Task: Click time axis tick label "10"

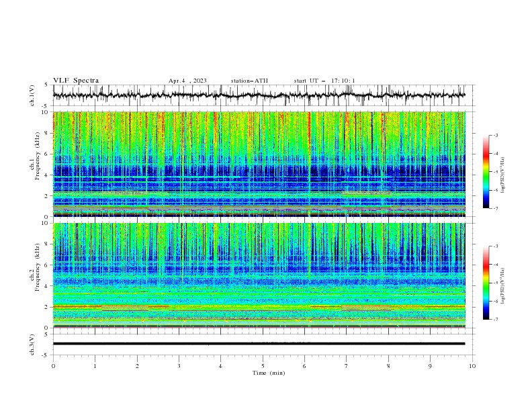Action: click(x=472, y=366)
